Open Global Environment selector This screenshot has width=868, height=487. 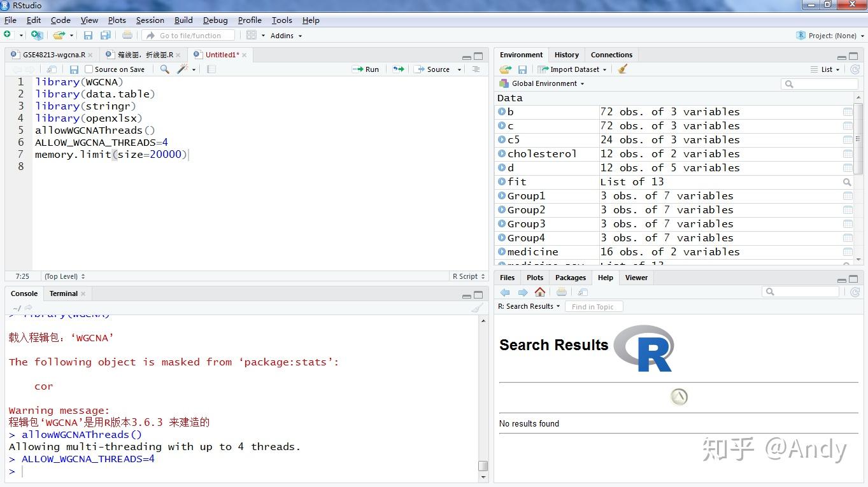pyautogui.click(x=543, y=83)
